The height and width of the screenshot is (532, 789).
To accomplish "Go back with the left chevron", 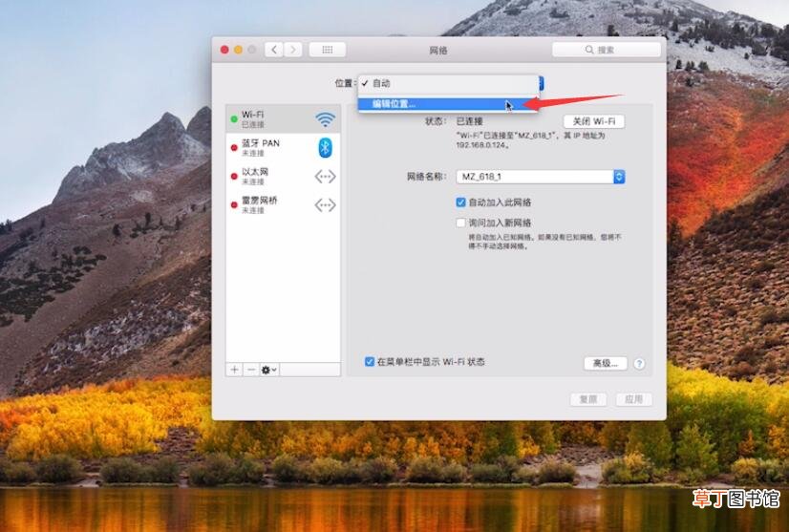I will [274, 50].
